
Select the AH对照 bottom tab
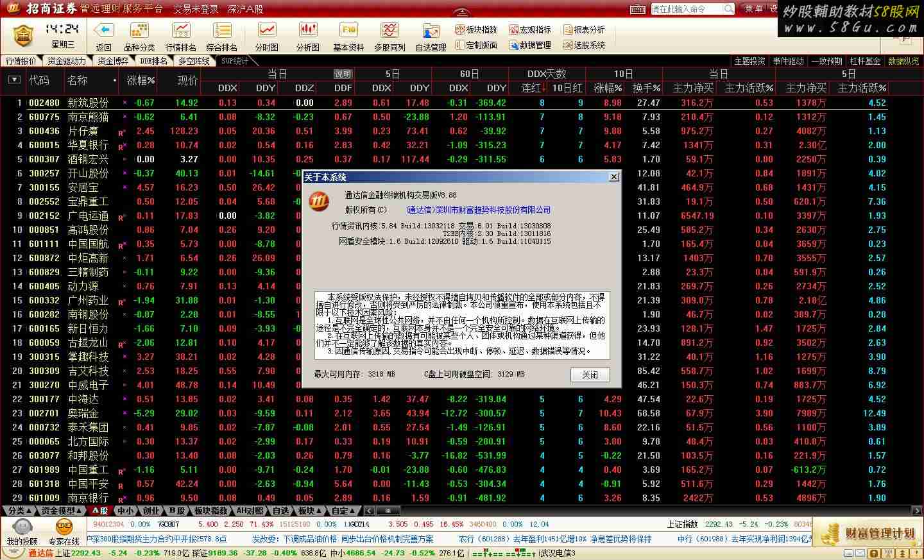[250, 511]
